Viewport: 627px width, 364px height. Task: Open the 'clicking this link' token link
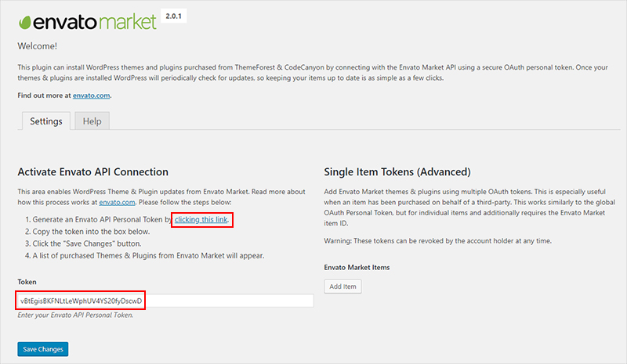(201, 219)
